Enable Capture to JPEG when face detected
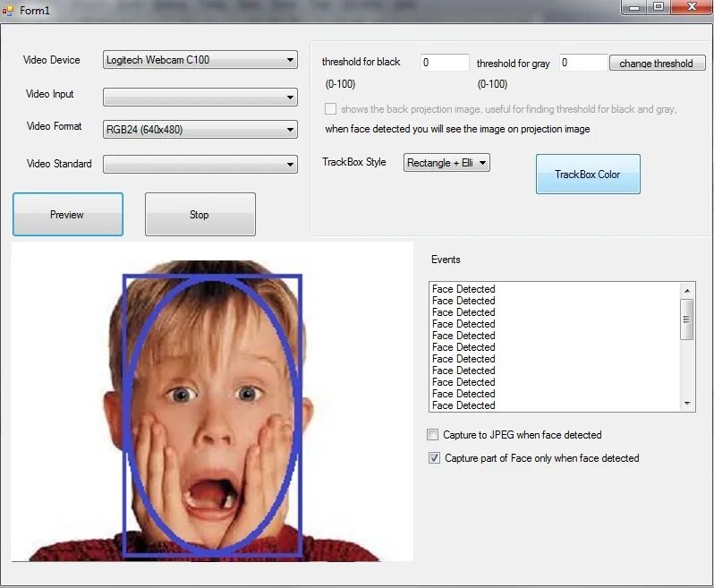 (x=432, y=434)
